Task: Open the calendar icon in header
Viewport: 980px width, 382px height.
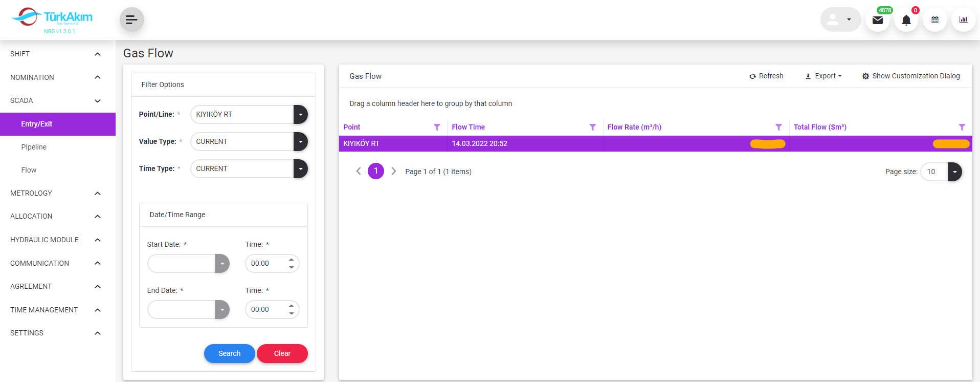Action: (x=934, y=20)
